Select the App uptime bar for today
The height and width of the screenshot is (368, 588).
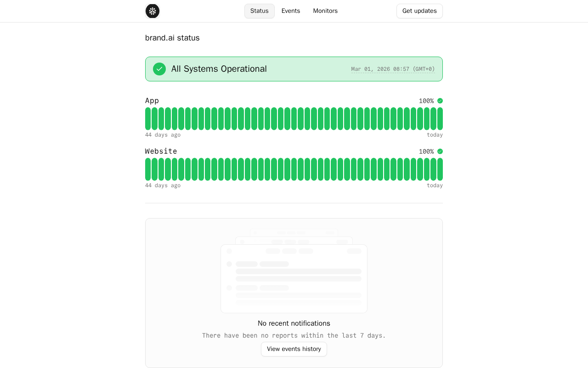coord(440,119)
